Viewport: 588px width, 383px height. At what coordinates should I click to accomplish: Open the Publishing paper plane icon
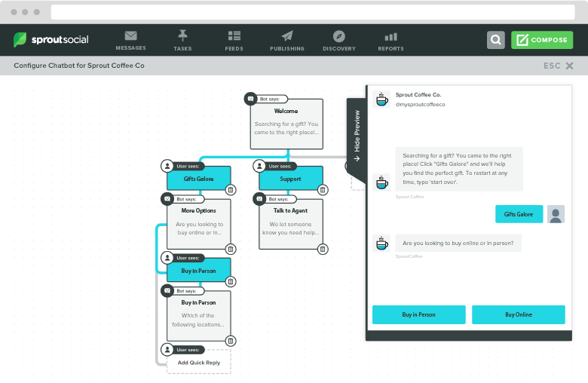pos(287,35)
